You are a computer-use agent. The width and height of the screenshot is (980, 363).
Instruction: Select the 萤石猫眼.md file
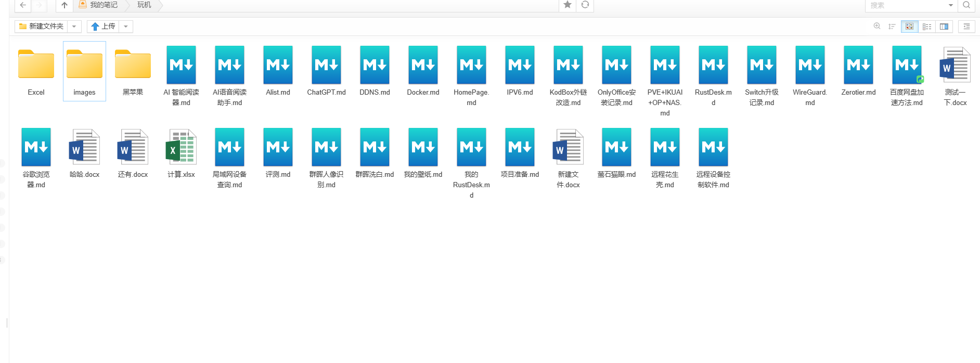tap(616, 153)
